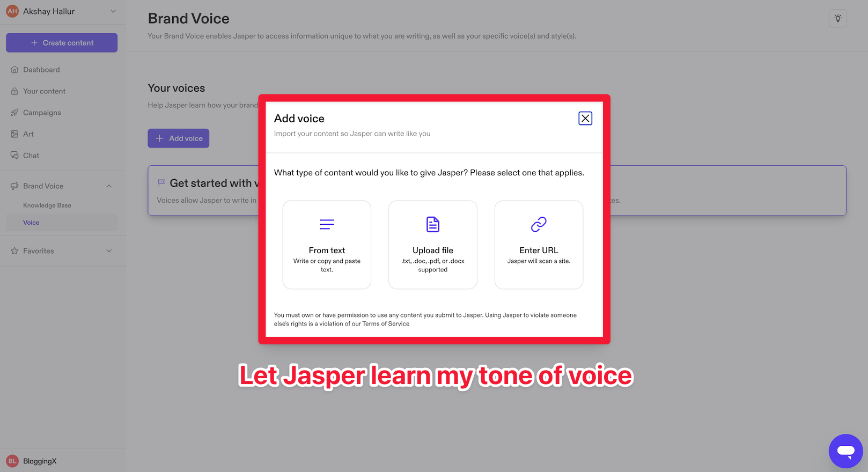This screenshot has width=868, height=472.
Task: Click the Art image icon
Action: pos(14,134)
